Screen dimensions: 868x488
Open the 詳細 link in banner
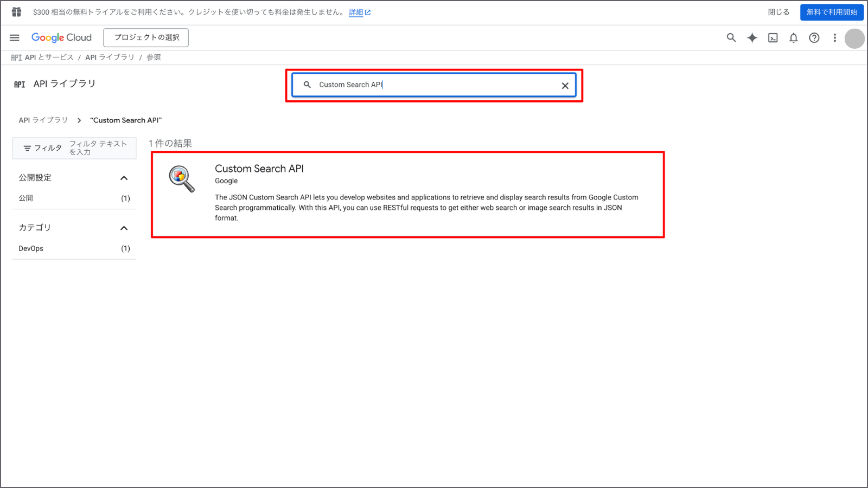(x=360, y=12)
